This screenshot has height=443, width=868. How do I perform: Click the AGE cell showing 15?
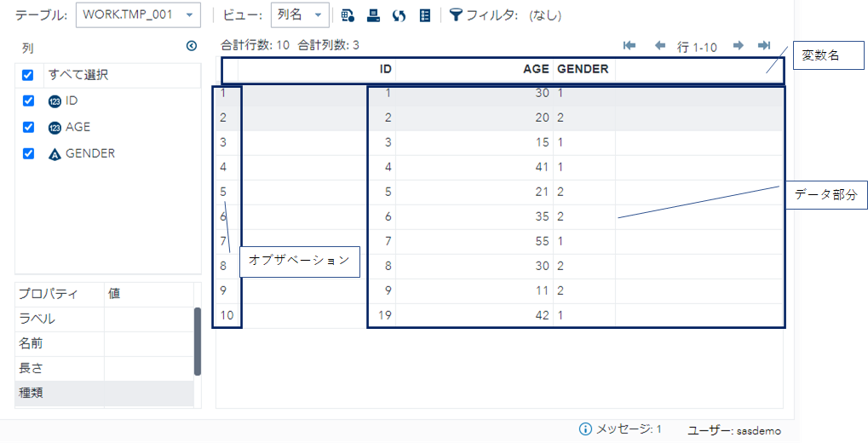click(474, 143)
